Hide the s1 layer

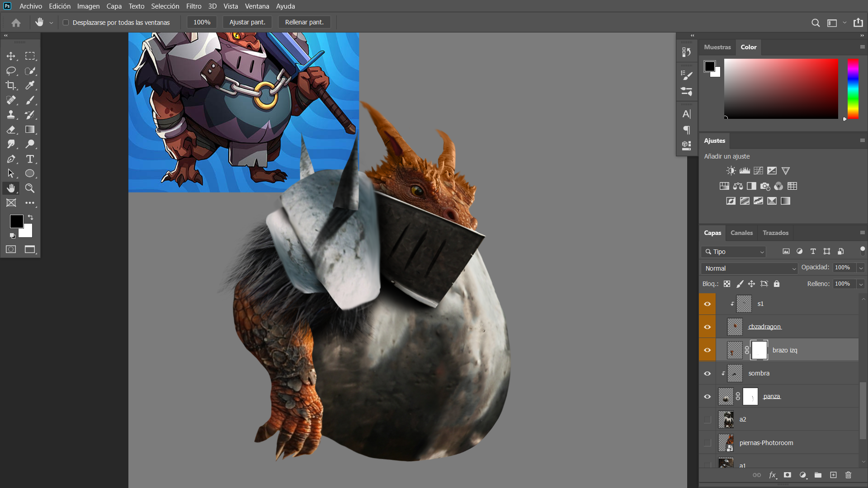click(x=708, y=304)
